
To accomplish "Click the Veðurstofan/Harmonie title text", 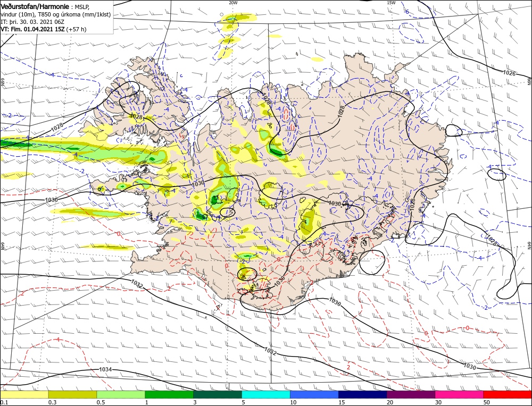I will click(35, 7).
